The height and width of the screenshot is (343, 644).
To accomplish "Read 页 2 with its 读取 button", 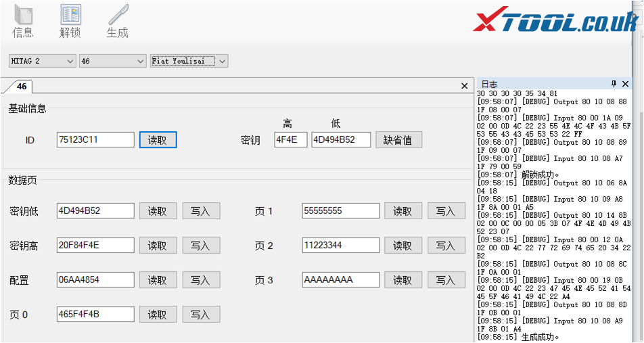I will [402, 245].
